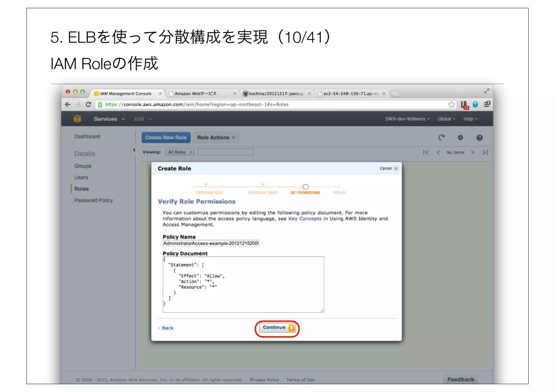This screenshot has height=392, width=555.
Task: Go to the next page of roles
Action: pyautogui.click(x=473, y=152)
